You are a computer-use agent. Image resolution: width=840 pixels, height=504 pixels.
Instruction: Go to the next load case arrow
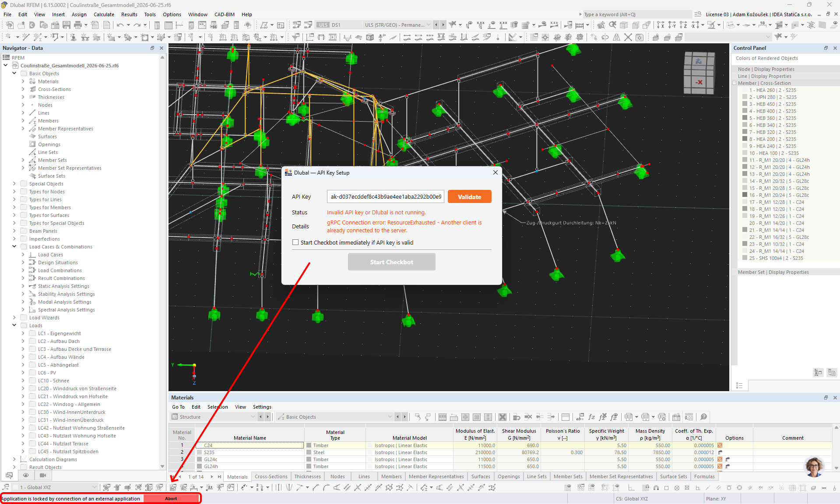[443, 25]
